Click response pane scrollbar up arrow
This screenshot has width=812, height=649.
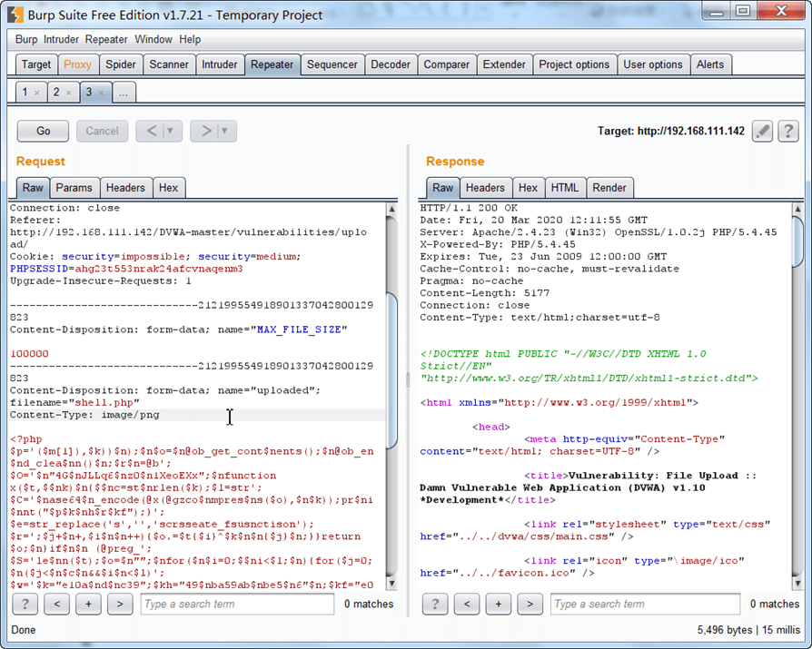tap(798, 209)
